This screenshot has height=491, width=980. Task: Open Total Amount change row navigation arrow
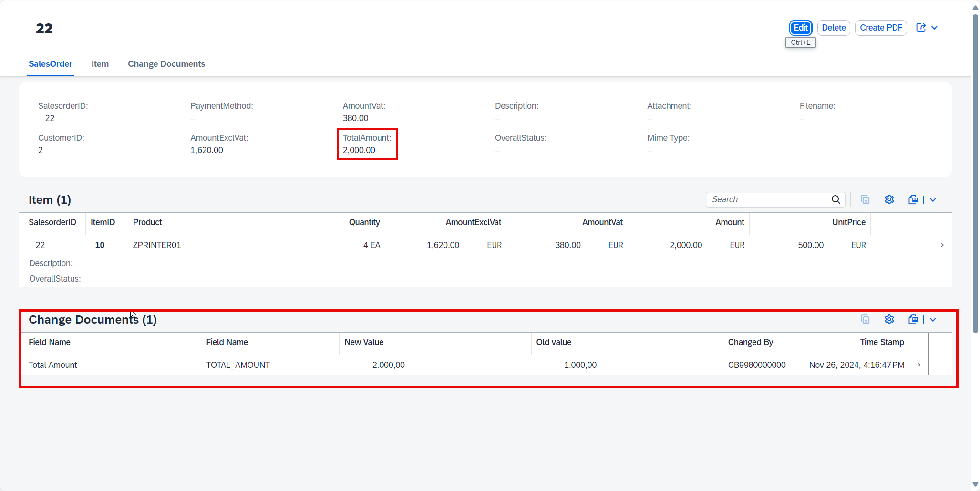pos(918,365)
